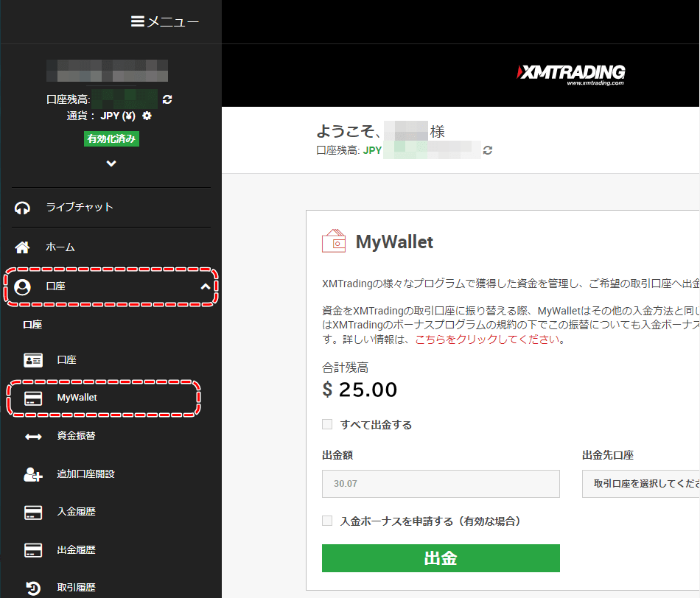Open 取引口座を選択 destination account dropdown

pyautogui.click(x=640, y=484)
